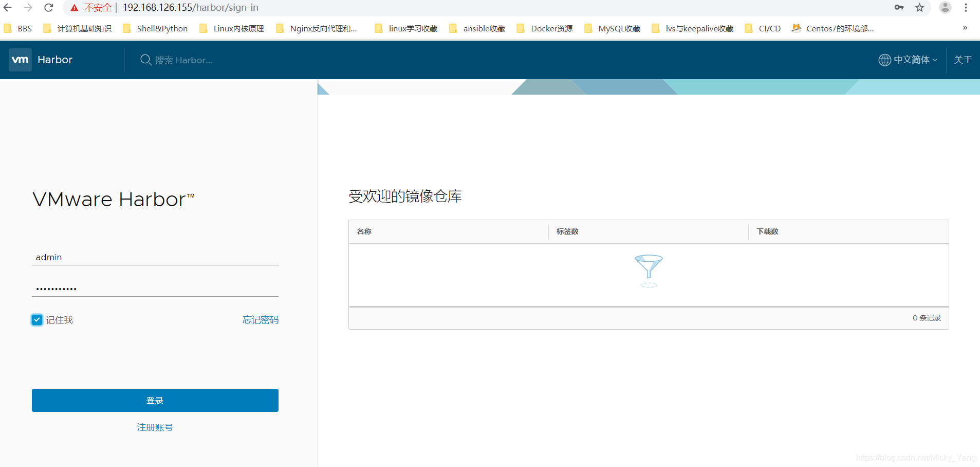Click the 受欢迎的镜像仓库 heading
Image resolution: width=980 pixels, height=467 pixels.
[405, 196]
